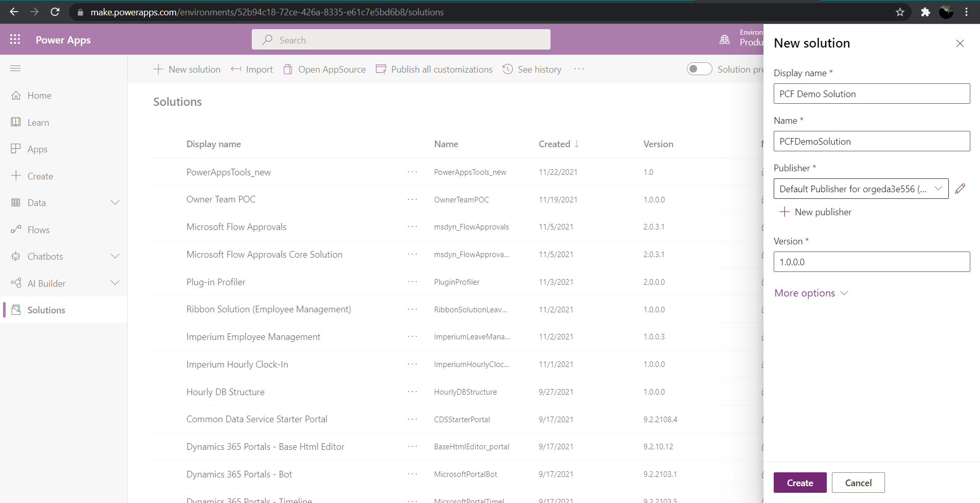Click the browser address bar URL

(267, 12)
